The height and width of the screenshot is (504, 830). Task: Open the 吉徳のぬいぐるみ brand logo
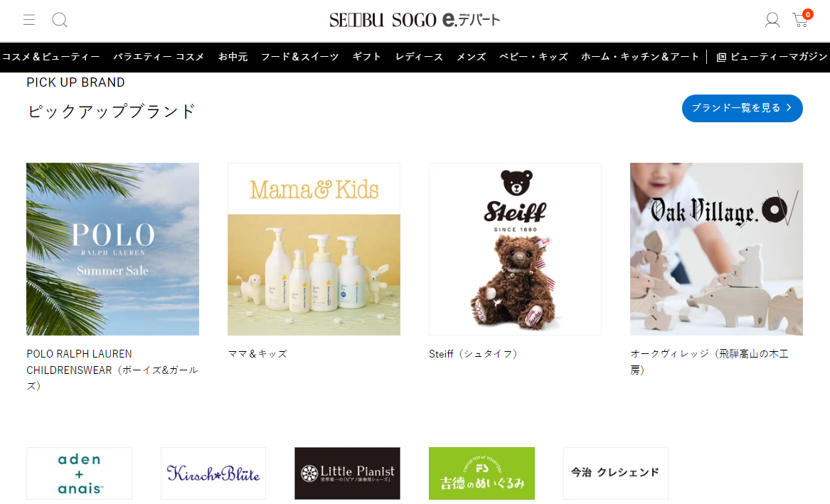pos(481,473)
